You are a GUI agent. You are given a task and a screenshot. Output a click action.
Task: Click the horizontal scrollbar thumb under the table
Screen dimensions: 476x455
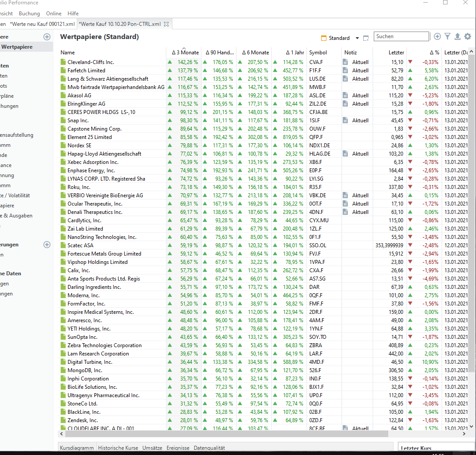[226, 434]
